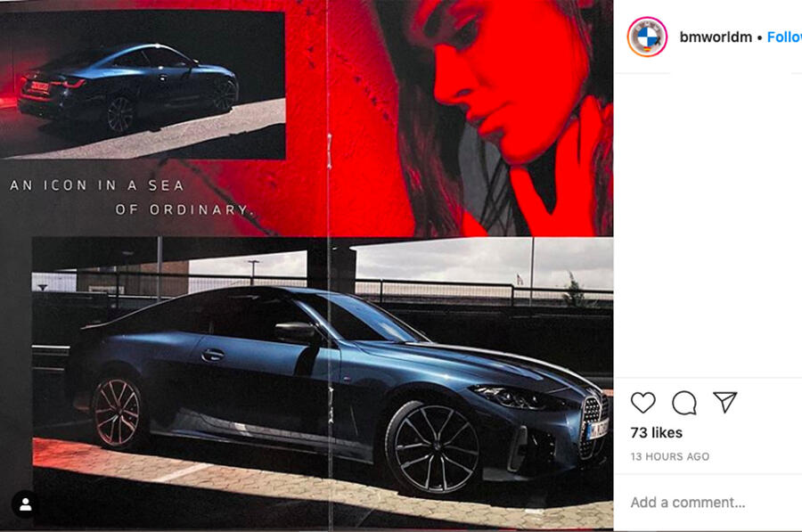Open the bmworldm BMW logo avatar

pyautogui.click(x=647, y=37)
